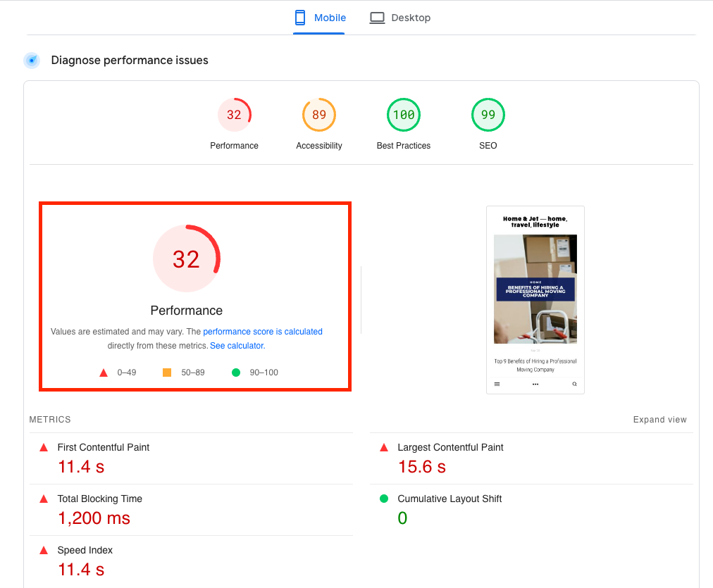The image size is (713, 588).
Task: Click the 'Total Blocking Time' metric label
Action: point(99,499)
